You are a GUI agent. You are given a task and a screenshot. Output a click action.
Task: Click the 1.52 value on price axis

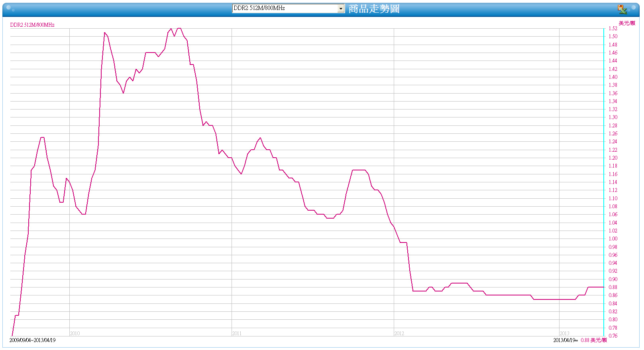[x=613, y=28]
